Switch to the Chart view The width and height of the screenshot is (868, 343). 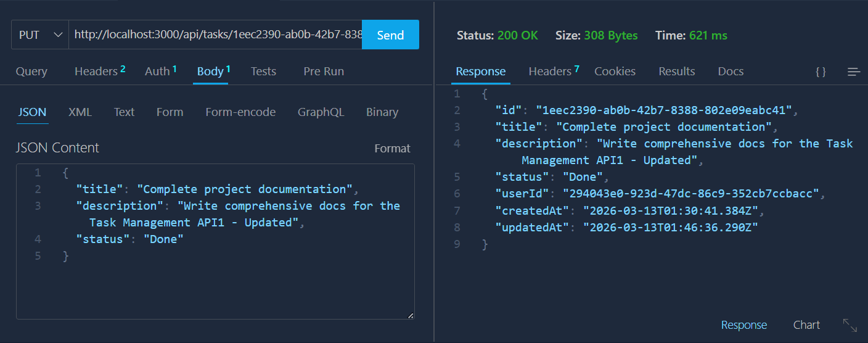pos(806,325)
